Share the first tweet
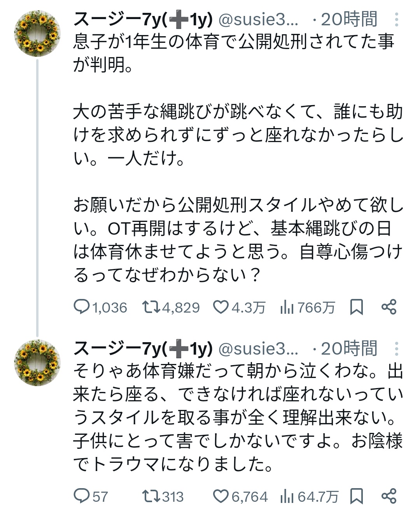420x508 pixels. click(389, 307)
